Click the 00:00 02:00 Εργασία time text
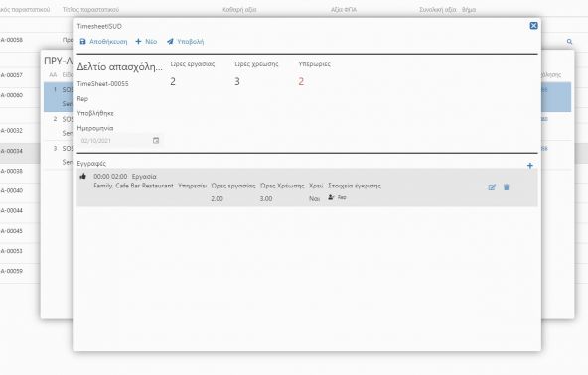The height and width of the screenshot is (375, 588). click(x=125, y=176)
